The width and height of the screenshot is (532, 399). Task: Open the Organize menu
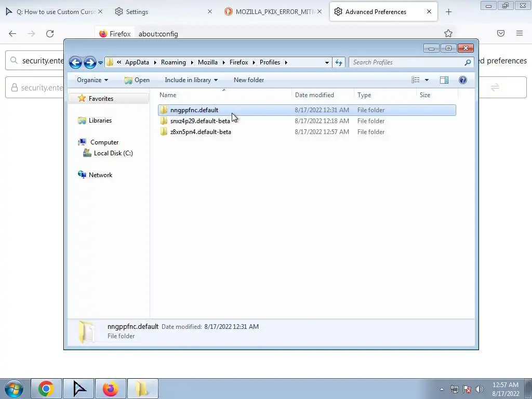[x=92, y=80]
